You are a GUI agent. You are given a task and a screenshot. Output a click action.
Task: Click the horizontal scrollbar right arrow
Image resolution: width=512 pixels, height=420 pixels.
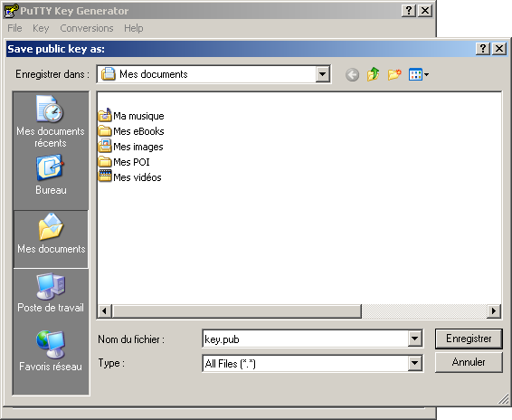point(494,310)
